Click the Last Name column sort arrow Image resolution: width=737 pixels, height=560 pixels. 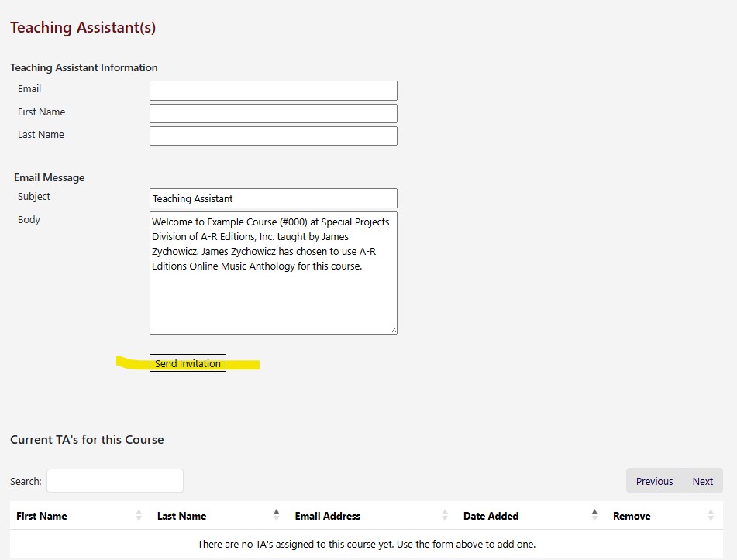[277, 515]
